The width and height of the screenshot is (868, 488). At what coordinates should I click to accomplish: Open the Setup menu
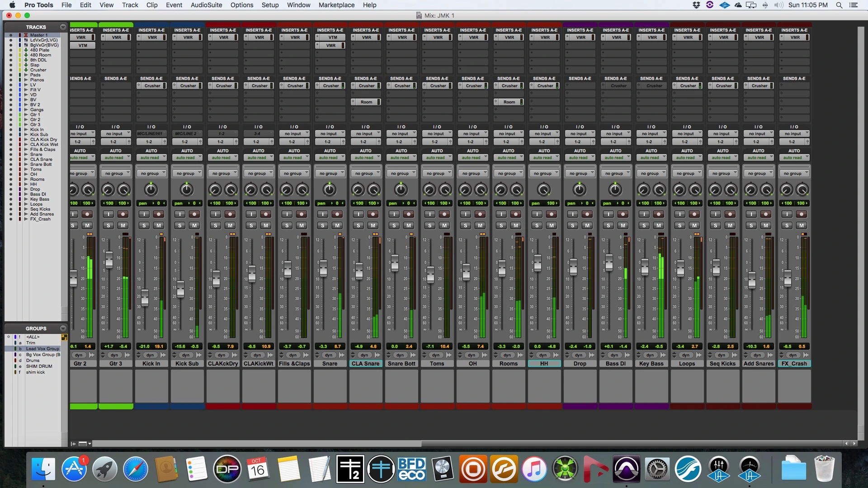(270, 5)
